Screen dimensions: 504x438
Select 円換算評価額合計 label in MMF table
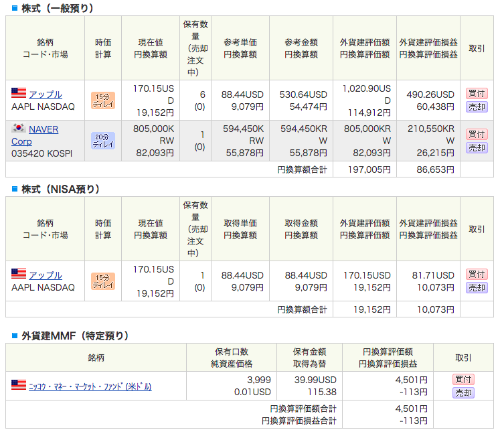303,409
